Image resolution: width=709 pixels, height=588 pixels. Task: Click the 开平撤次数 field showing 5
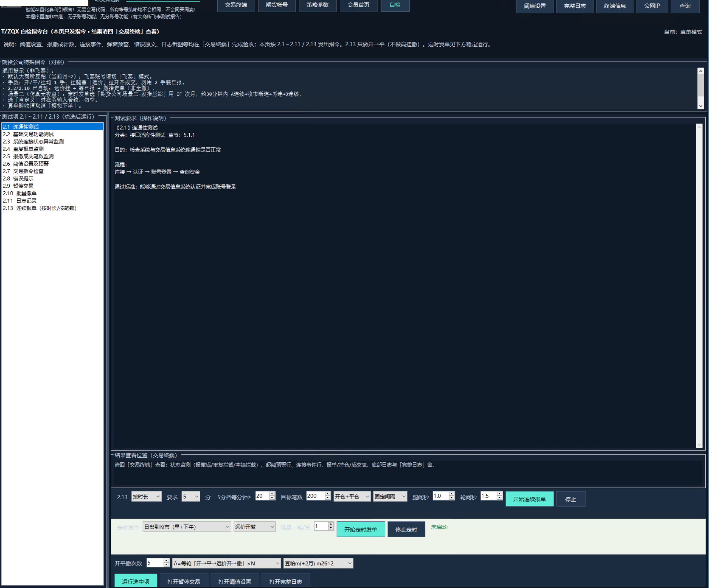[x=158, y=563]
